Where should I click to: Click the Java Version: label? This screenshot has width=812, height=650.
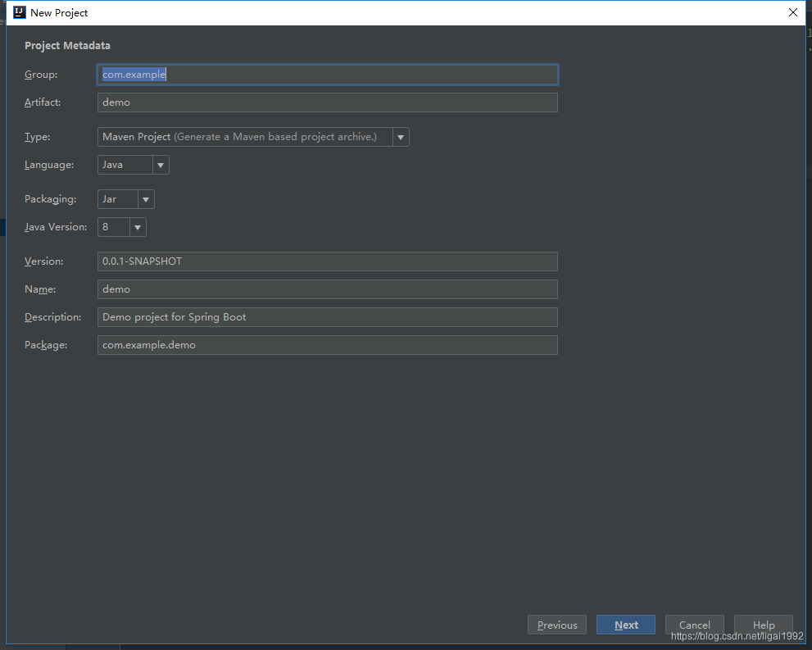56,227
